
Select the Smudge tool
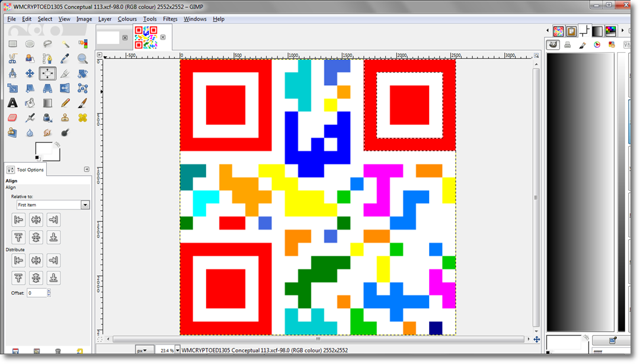point(47,133)
